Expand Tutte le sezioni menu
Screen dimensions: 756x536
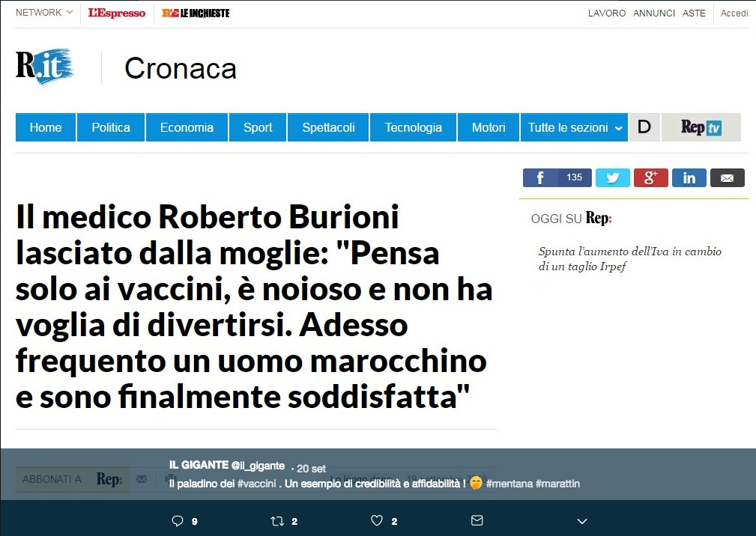click(x=574, y=127)
